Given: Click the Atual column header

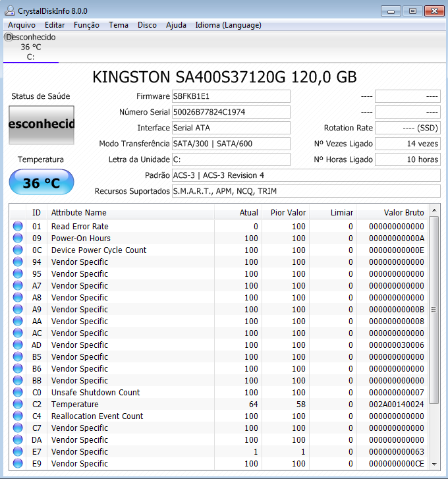Looking at the screenshot, I should 238,212.
